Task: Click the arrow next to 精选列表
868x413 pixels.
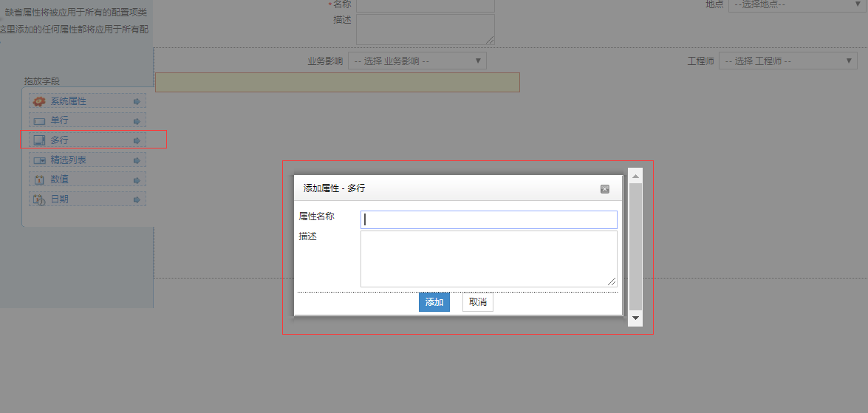Action: tap(137, 160)
